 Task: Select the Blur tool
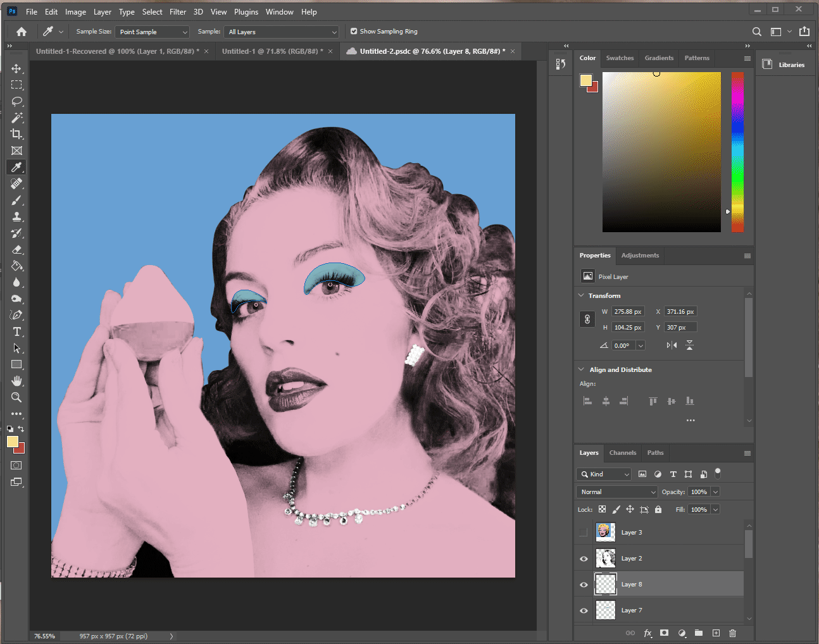[16, 282]
